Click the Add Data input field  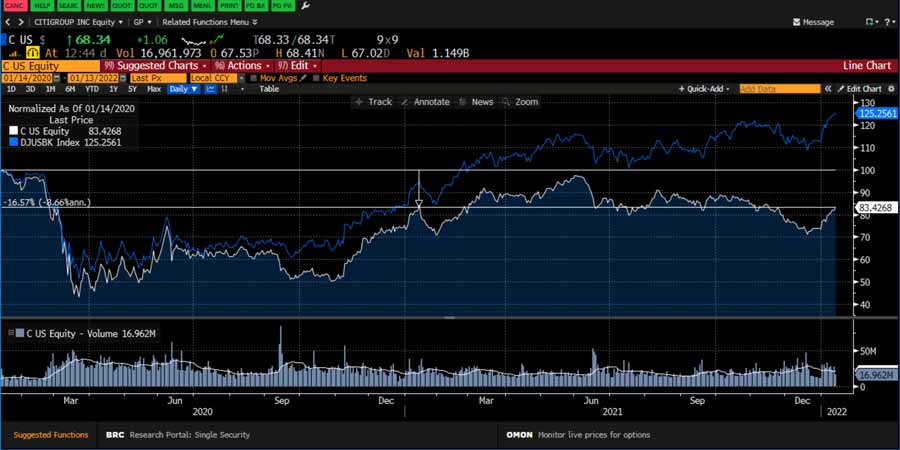779,89
